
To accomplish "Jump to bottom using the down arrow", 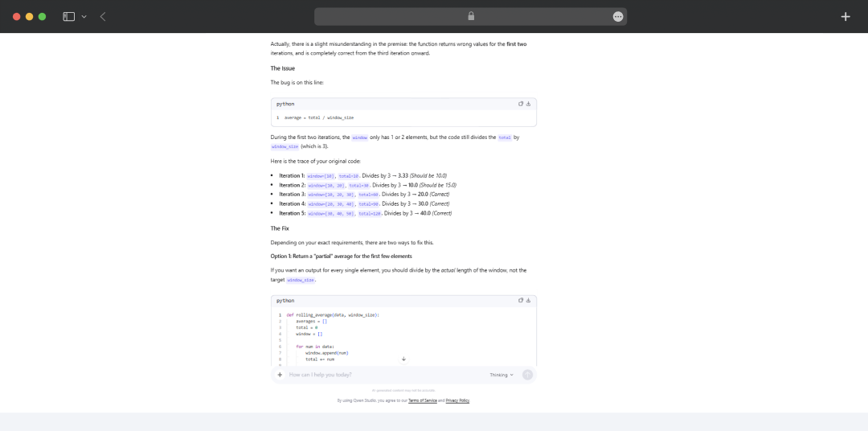I will [x=403, y=359].
